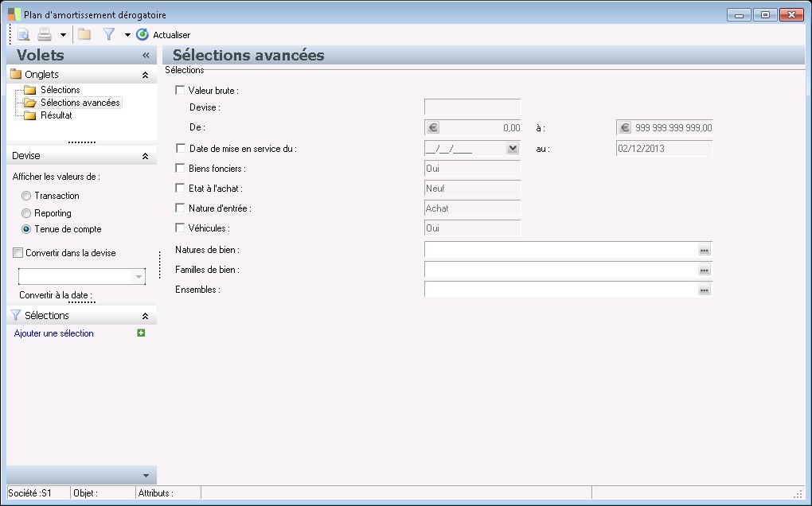Open Familles de bien browse button
Image resolution: width=812 pixels, height=506 pixels.
click(x=705, y=270)
